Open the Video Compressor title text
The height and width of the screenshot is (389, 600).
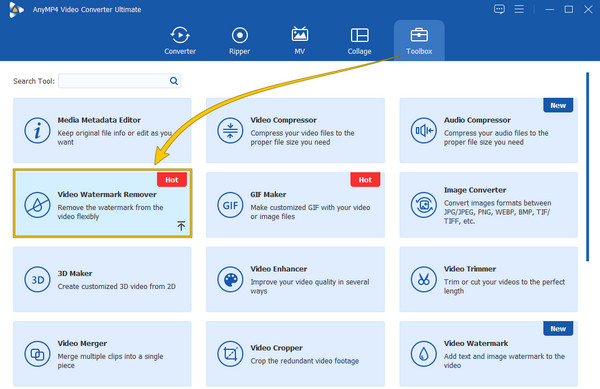coord(284,120)
